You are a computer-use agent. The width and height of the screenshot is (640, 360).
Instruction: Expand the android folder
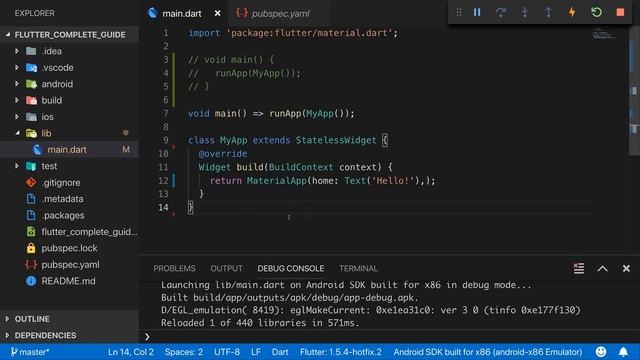click(17, 84)
